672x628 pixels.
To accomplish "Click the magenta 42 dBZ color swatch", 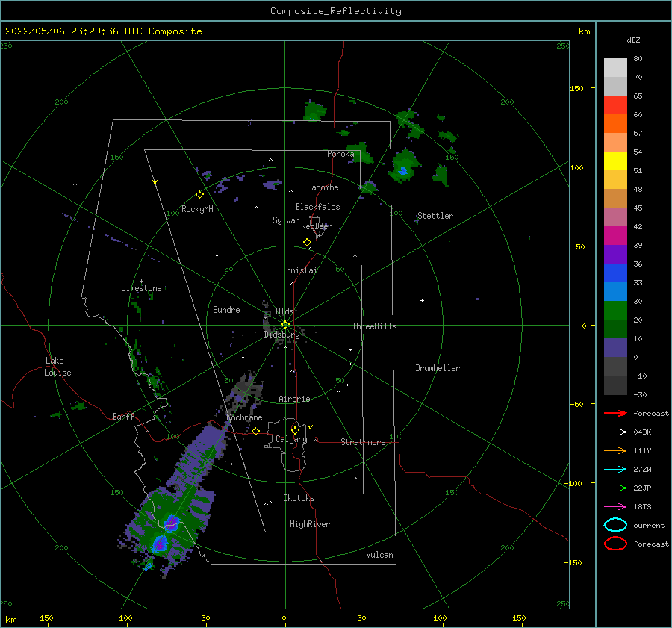I will coord(615,235).
